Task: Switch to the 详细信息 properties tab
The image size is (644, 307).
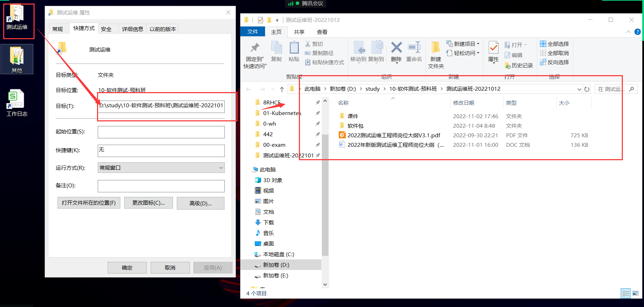Action: 133,29
